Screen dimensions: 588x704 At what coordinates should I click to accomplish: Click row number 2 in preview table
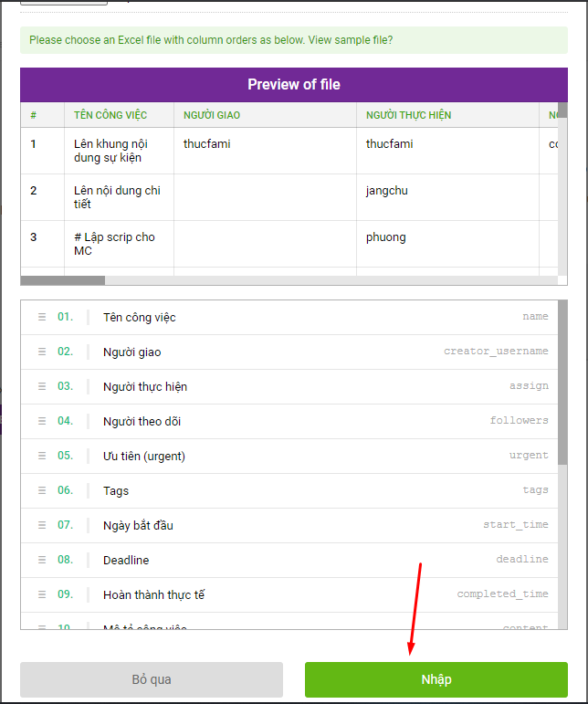[33, 190]
